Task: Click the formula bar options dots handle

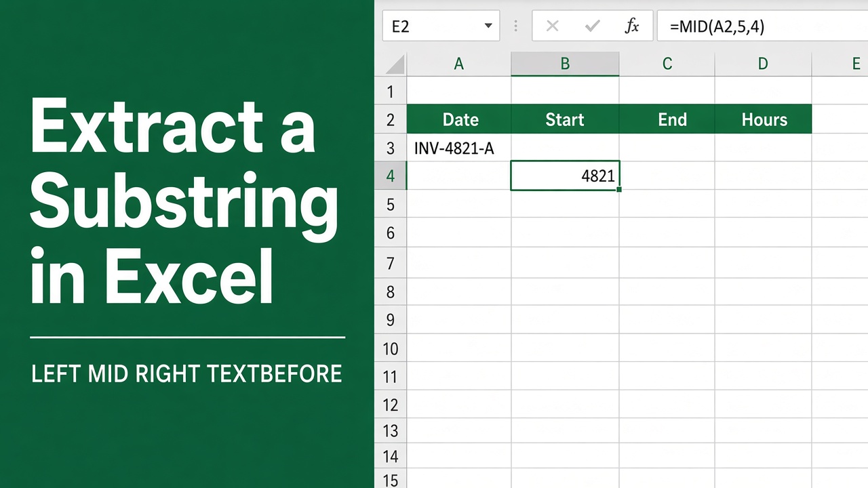Action: 516,26
